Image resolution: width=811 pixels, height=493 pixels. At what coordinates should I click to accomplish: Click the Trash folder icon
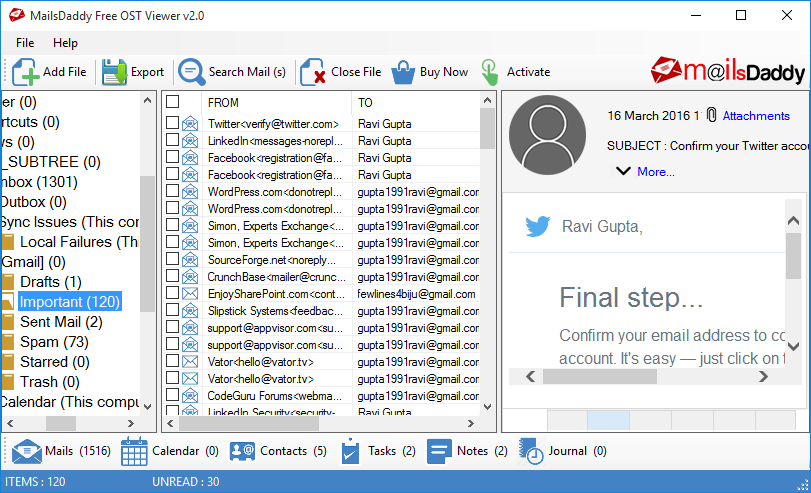[8, 382]
